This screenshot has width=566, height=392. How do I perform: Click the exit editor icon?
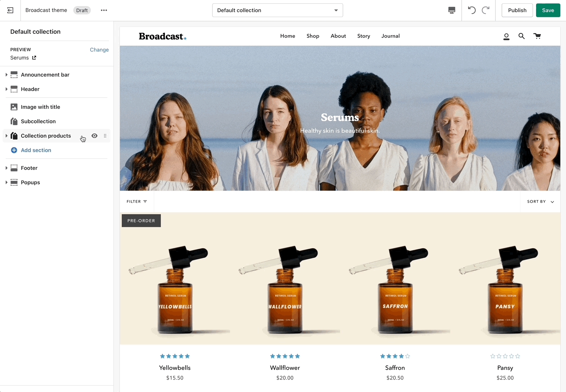[10, 10]
